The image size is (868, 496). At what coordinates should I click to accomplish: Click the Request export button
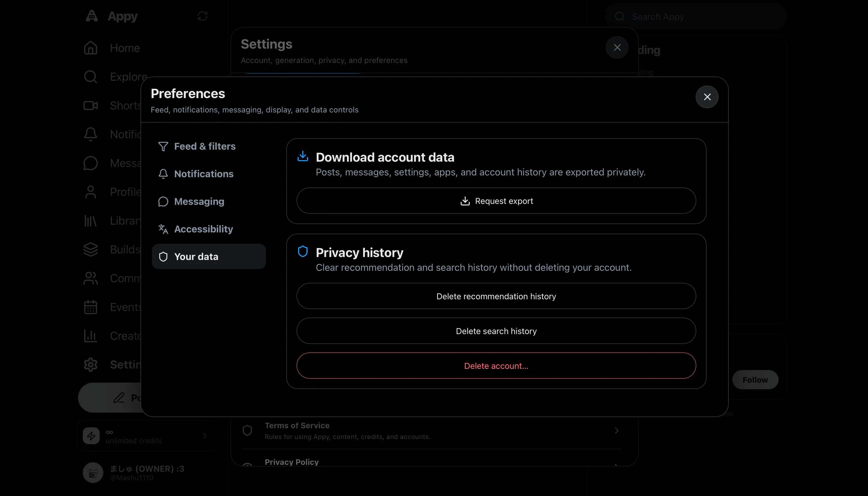[496, 201]
